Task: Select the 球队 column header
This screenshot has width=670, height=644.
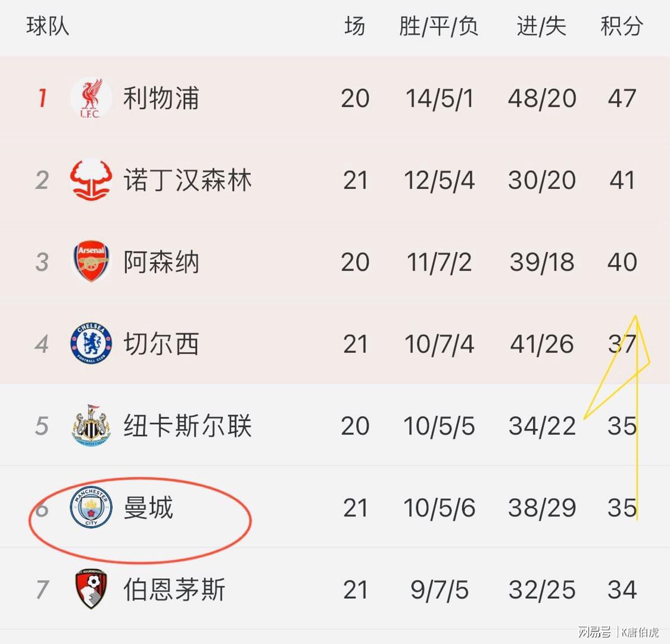Action: click(x=48, y=26)
